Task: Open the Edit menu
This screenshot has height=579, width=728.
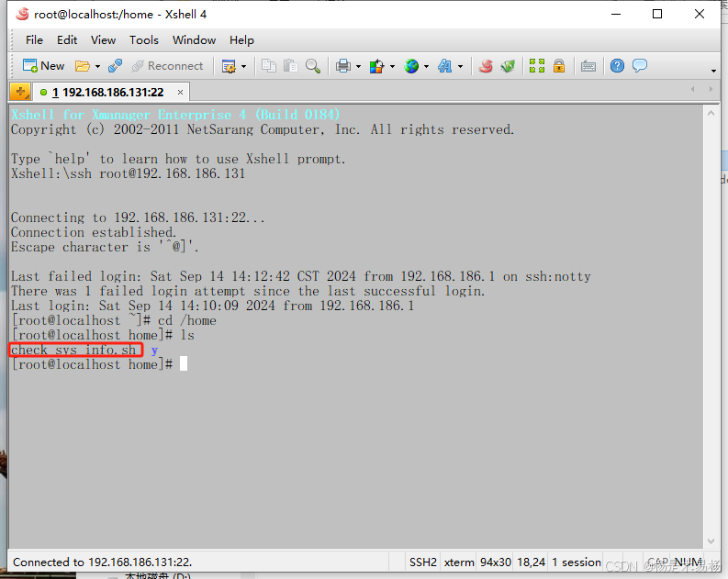Action: [67, 40]
